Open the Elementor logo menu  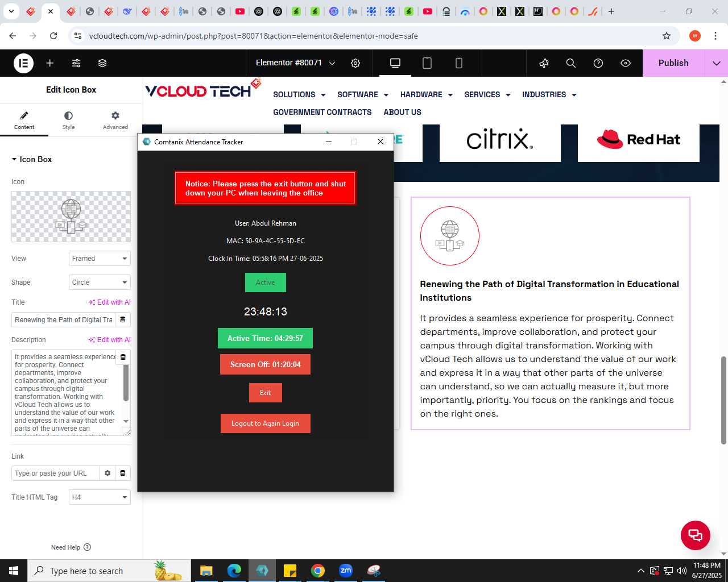point(23,63)
